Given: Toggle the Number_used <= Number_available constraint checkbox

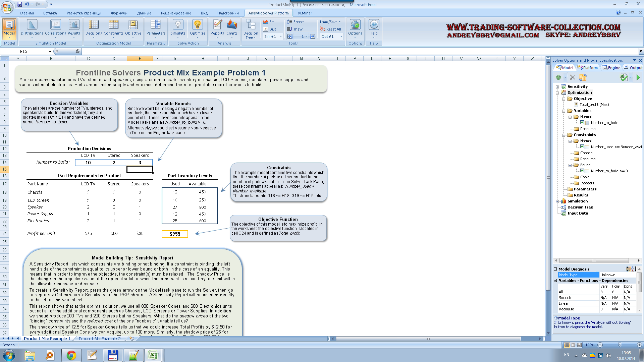Looking at the screenshot, I should [582, 147].
